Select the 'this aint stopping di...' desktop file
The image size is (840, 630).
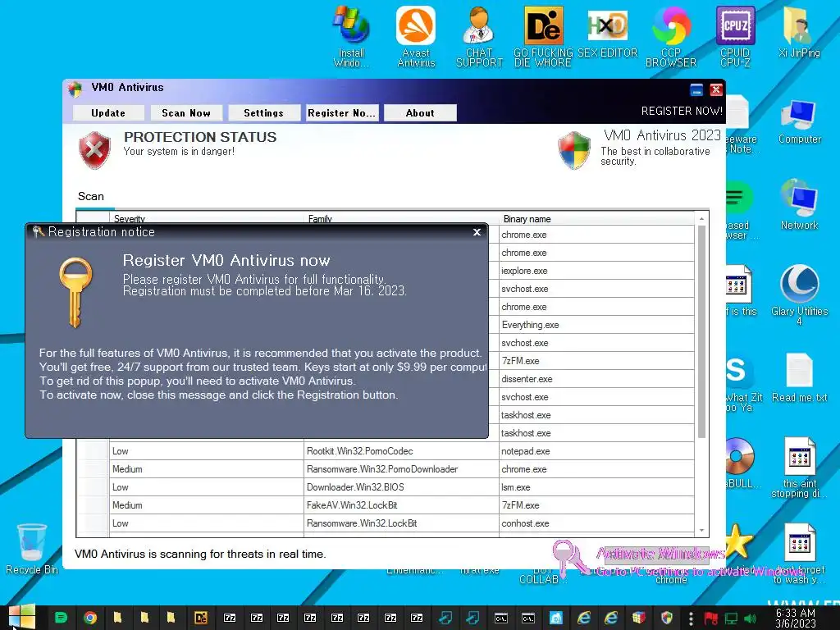point(799,468)
